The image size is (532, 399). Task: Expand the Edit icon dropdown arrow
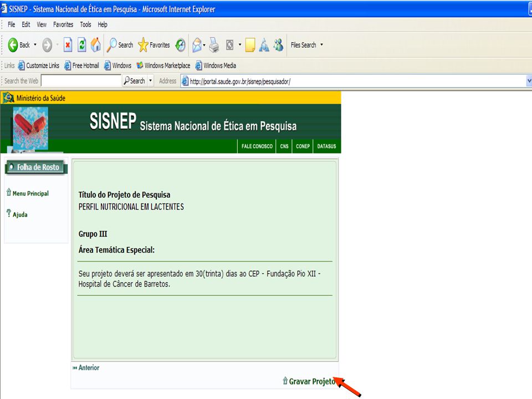(x=239, y=45)
